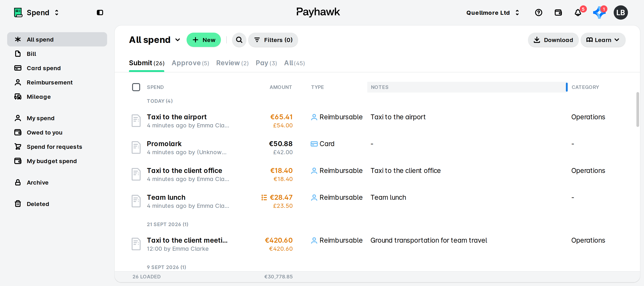Click the Team lunch document icon

click(136, 201)
